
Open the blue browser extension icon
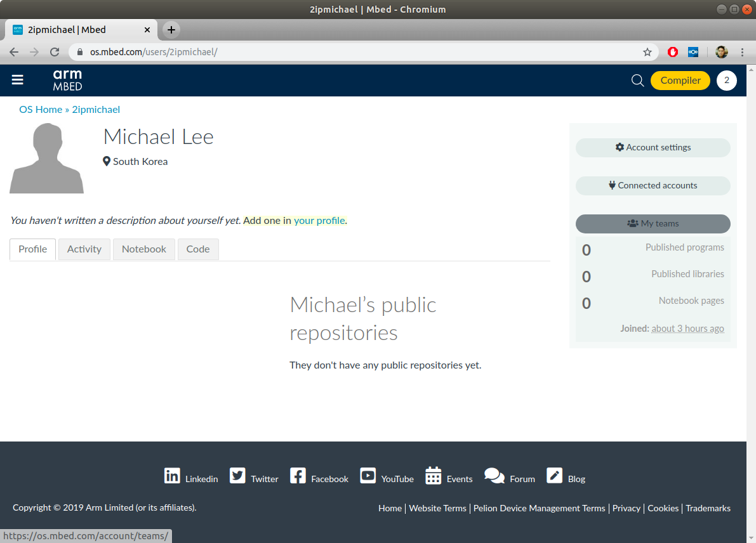[693, 52]
